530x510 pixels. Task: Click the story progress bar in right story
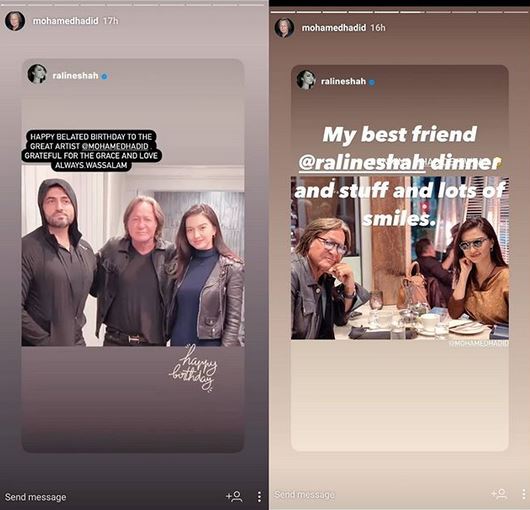(x=400, y=12)
